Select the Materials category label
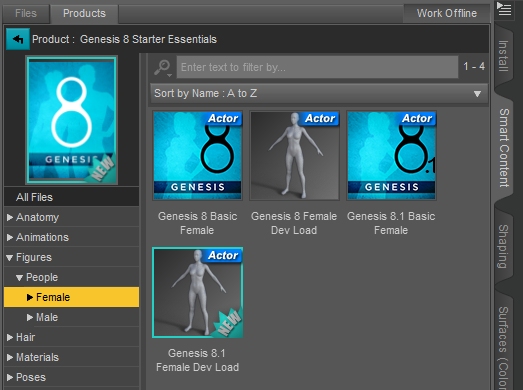The height and width of the screenshot is (390, 523). [x=37, y=357]
